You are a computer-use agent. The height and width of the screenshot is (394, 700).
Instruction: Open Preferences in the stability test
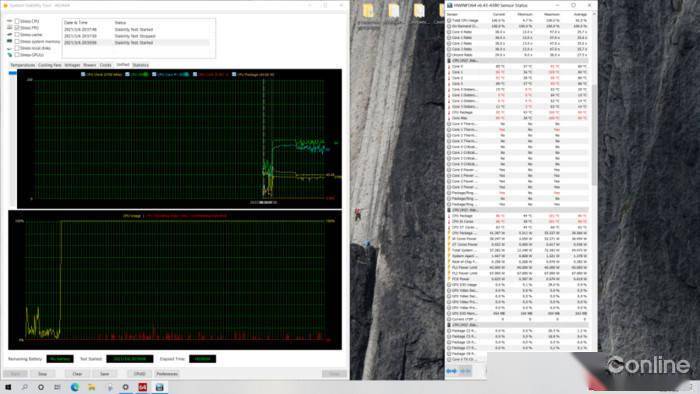click(167, 374)
